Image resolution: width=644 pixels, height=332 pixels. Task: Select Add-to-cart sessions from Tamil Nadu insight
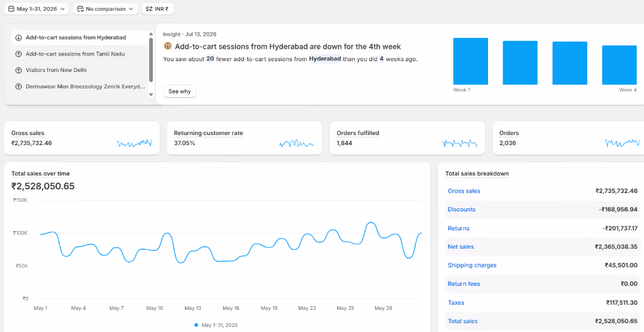coord(80,54)
